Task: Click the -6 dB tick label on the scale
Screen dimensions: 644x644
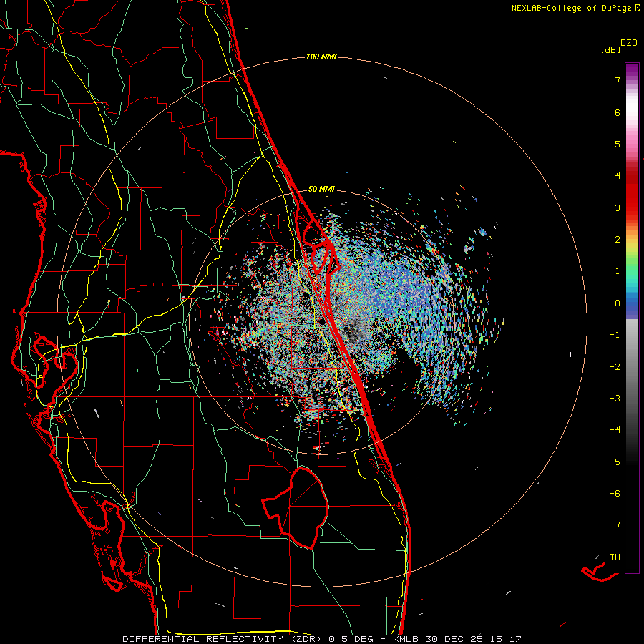Action: pos(615,494)
